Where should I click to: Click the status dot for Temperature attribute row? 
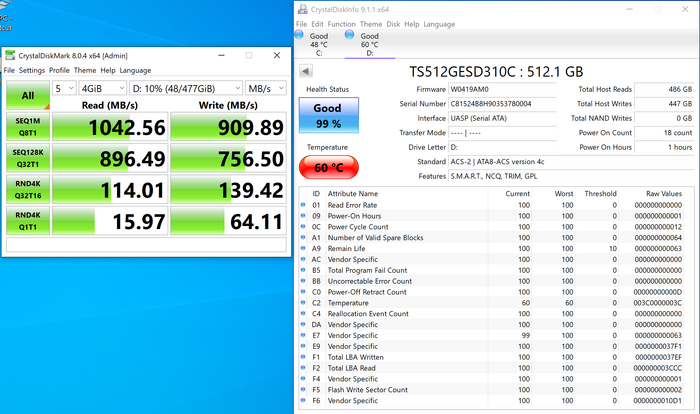pyautogui.click(x=303, y=303)
